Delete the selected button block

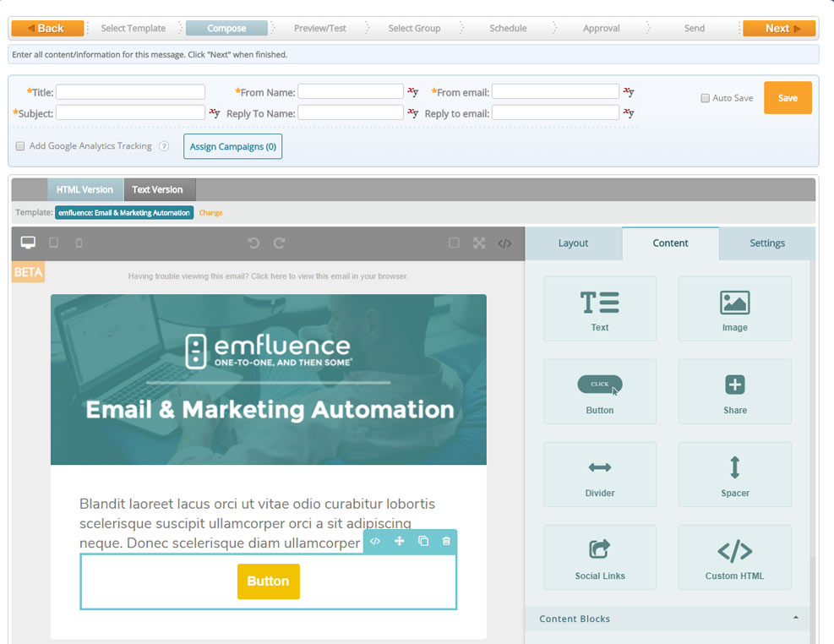446,541
